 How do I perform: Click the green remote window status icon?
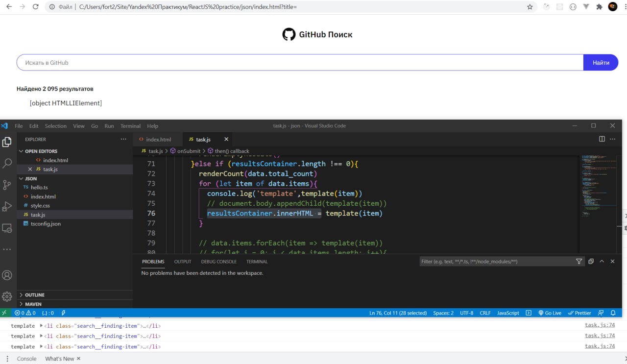point(4,313)
